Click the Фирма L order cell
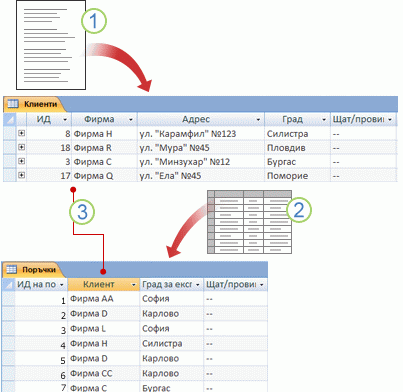The height and width of the screenshot is (392, 403). pyautogui.click(x=104, y=329)
